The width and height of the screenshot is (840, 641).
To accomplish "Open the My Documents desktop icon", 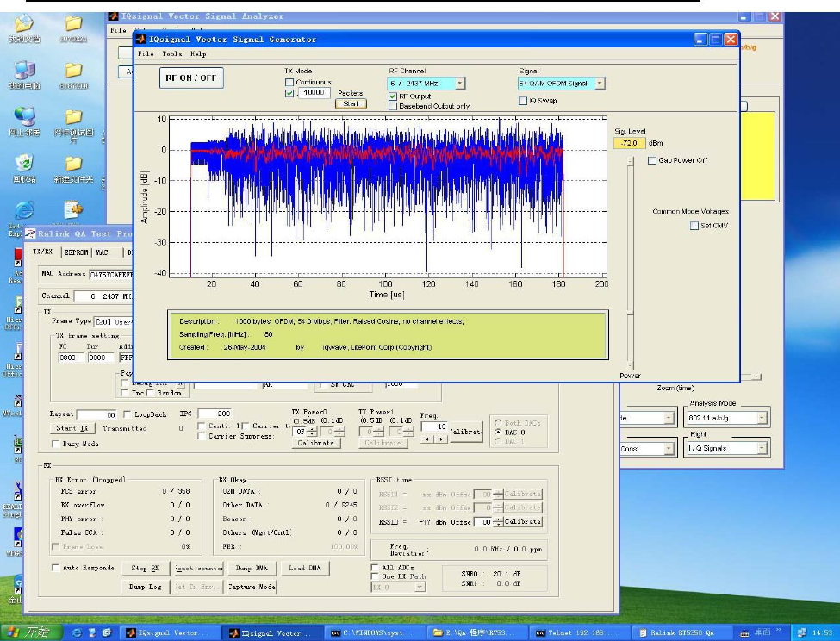I will pos(24,24).
